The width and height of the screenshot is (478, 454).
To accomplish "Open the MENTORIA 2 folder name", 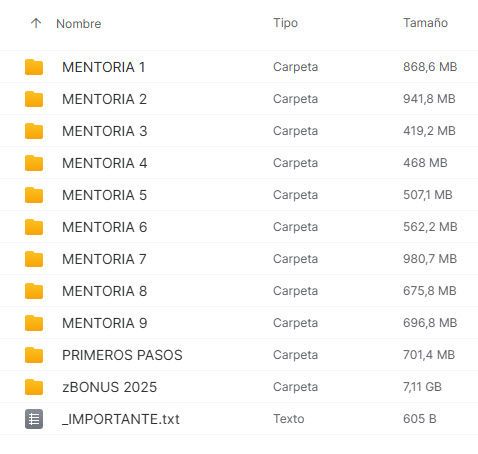I will [104, 99].
